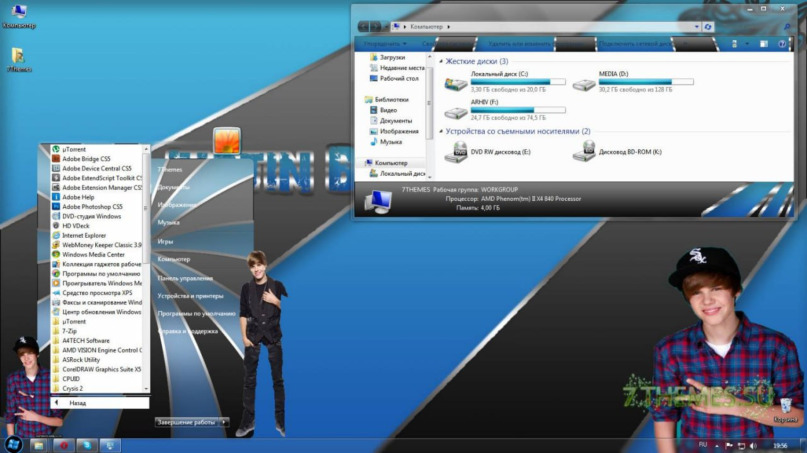Launch Adobe Bridge CS5 from the start menu
Image resolution: width=807 pixels, height=453 pixels.
point(86,159)
